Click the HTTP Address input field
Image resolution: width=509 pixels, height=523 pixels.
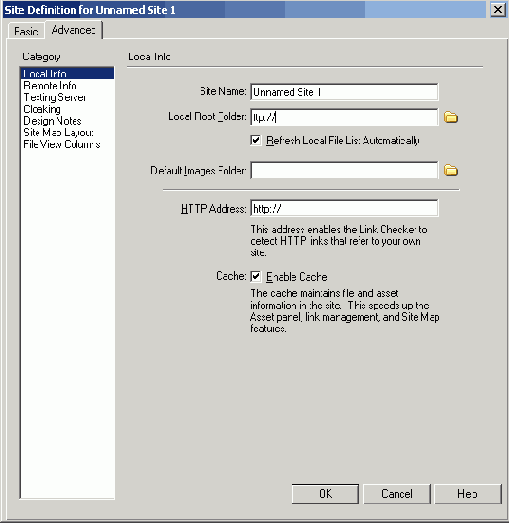point(344,208)
